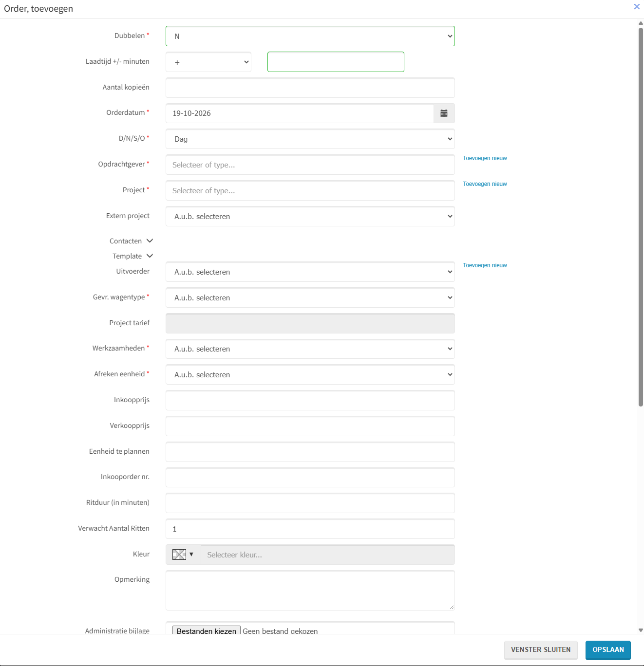
Task: Focus the Aantal kopieën field
Action: point(310,88)
